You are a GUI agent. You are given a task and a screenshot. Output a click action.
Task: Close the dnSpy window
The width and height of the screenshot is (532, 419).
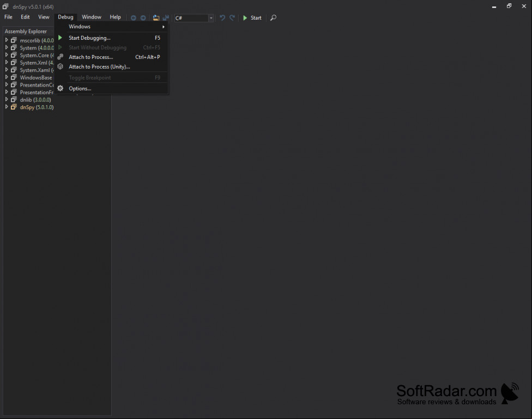tap(524, 6)
